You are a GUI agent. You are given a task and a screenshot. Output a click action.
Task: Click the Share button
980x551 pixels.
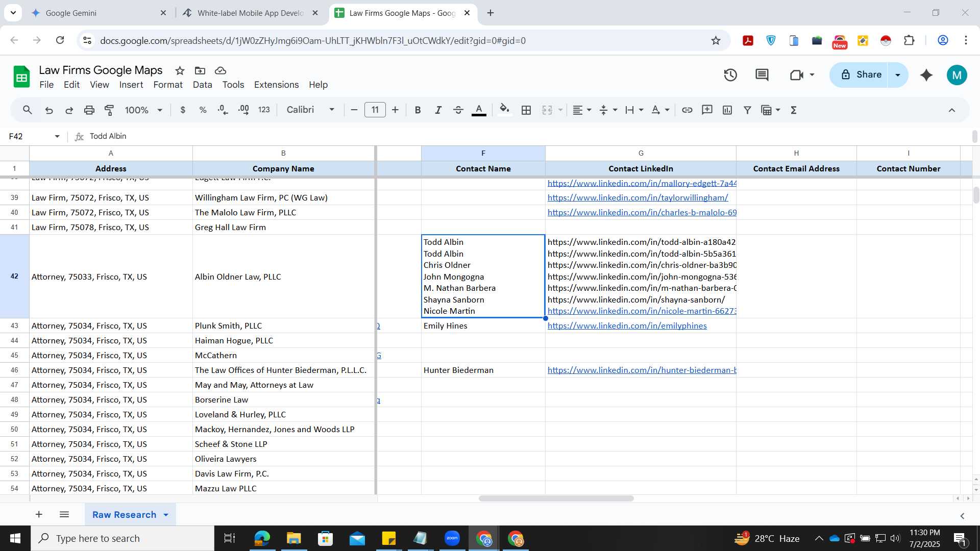pos(860,75)
